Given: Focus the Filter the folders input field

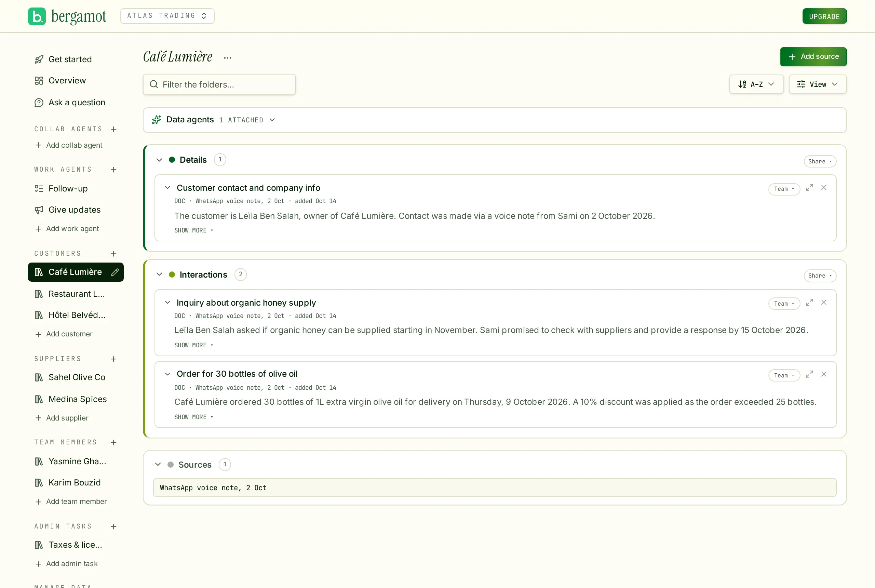Looking at the screenshot, I should [219, 84].
